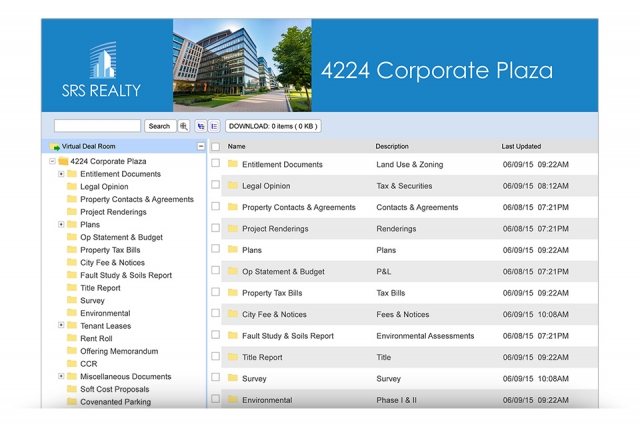Click the tree view toggle icon
Screen dimensions: 640x427
(x=201, y=127)
